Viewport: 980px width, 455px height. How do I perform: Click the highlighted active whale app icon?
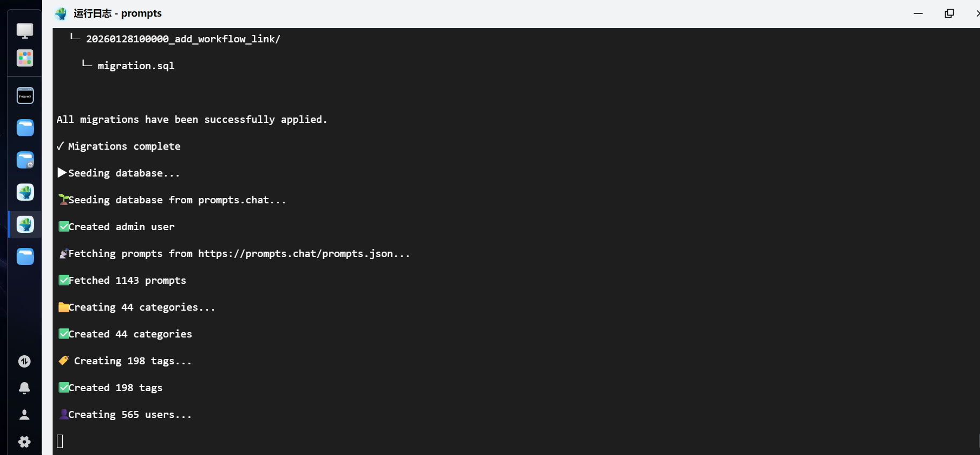25,224
